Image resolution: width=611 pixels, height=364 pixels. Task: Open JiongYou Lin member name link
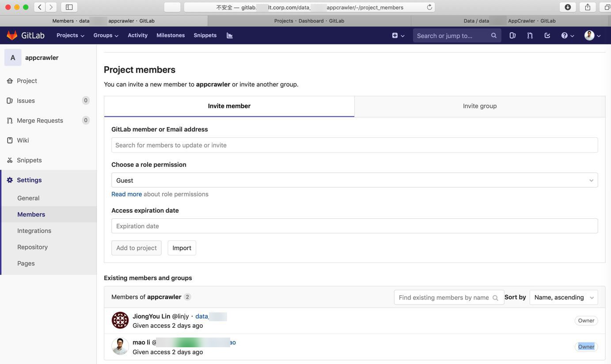151,316
